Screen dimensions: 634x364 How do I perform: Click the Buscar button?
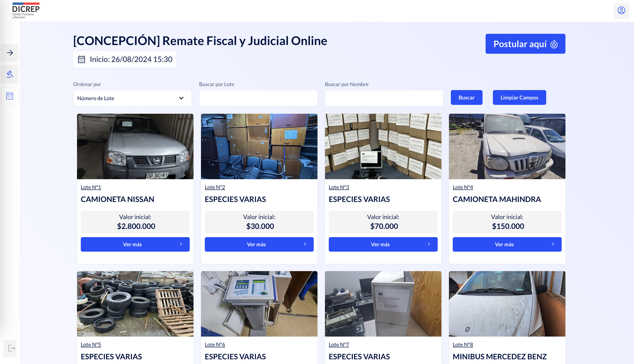click(467, 98)
